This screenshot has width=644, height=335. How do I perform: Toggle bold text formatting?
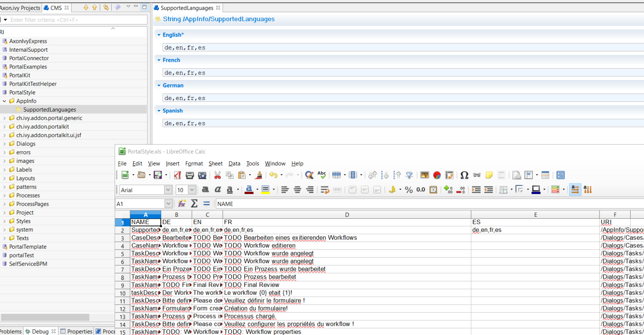(x=205, y=190)
